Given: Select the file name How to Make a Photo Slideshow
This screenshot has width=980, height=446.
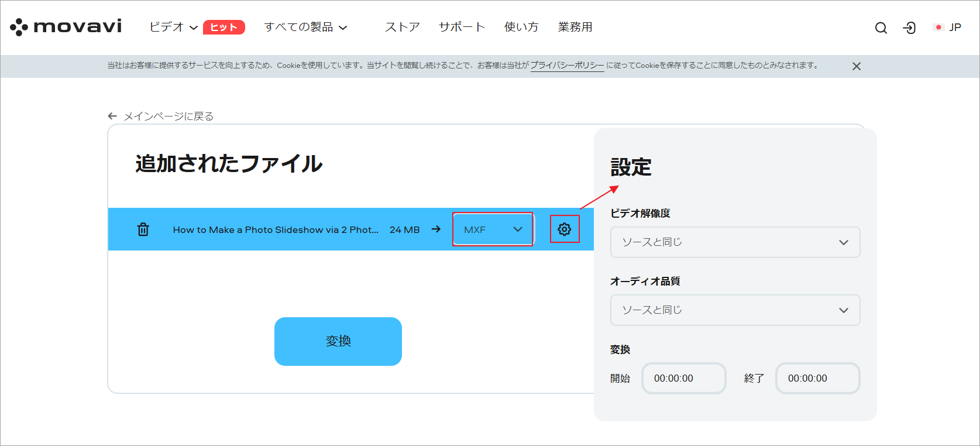Looking at the screenshot, I should (x=276, y=229).
